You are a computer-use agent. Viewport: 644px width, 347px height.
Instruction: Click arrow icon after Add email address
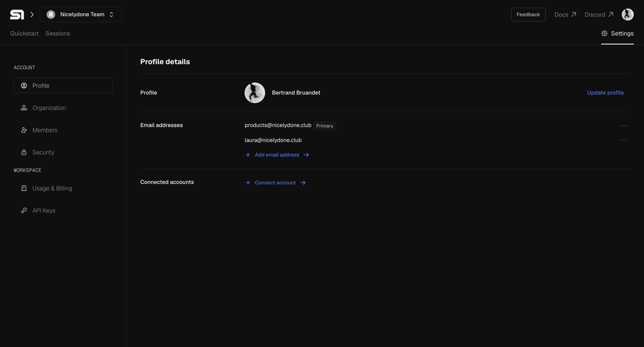[306, 155]
